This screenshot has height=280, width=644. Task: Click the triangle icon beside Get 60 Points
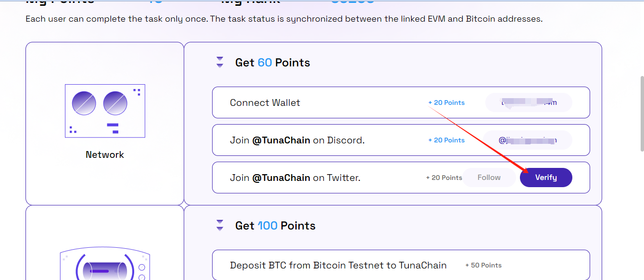tap(220, 62)
